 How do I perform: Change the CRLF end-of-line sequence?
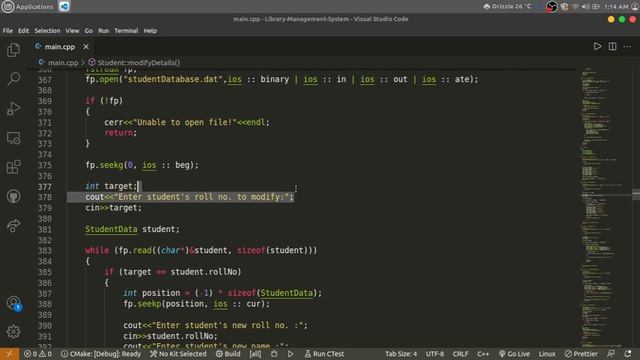(x=460, y=354)
